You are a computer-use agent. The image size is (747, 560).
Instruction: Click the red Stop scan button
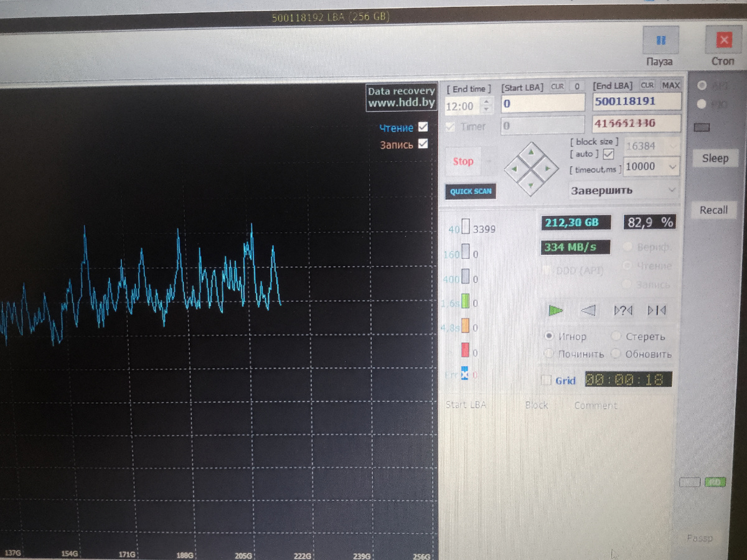click(463, 161)
